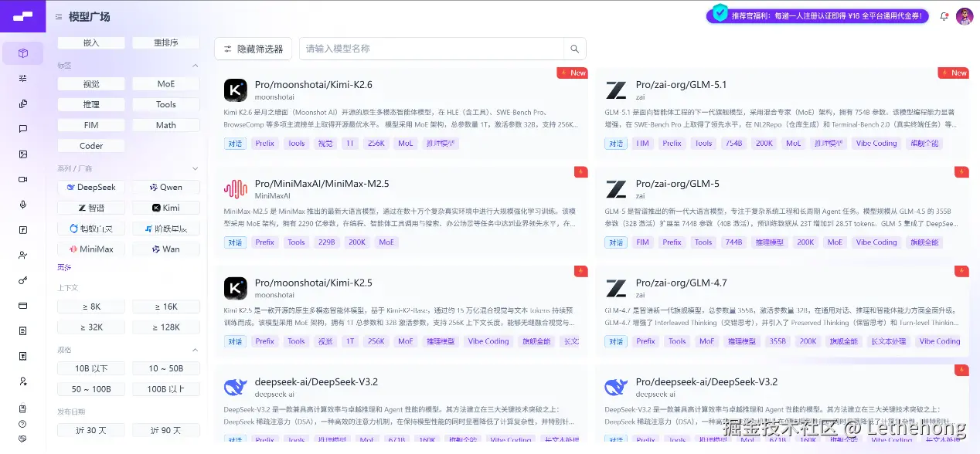Select context filter ≥ 8K
980x454 pixels.
[91, 307]
